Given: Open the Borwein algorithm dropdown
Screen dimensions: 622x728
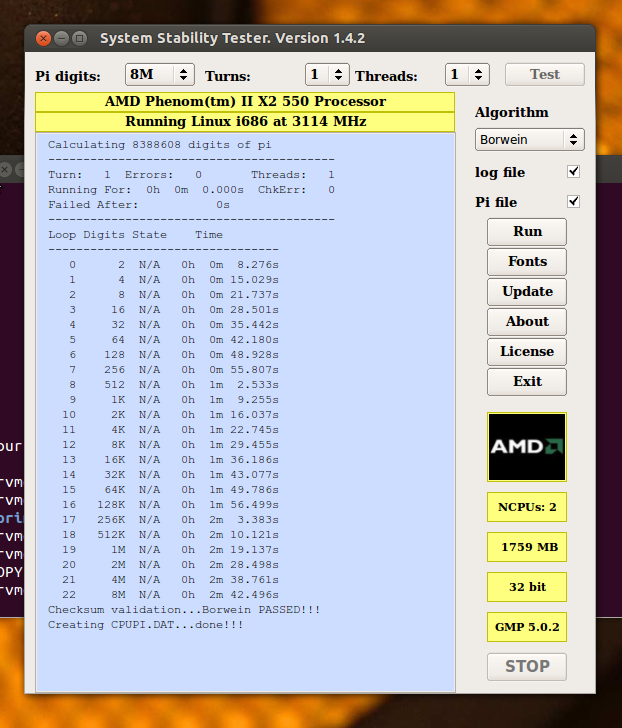Looking at the screenshot, I should coord(529,139).
